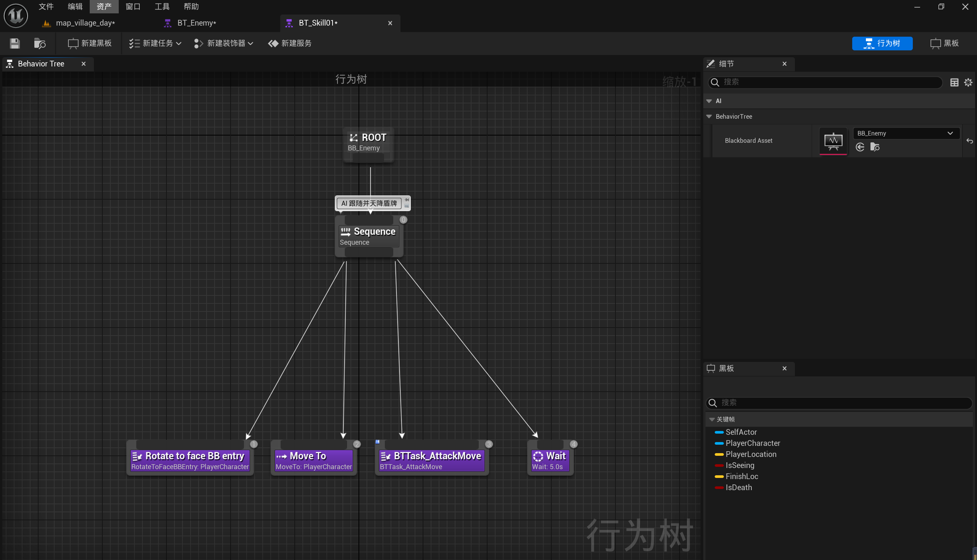The image size is (977, 560).
Task: Open the BB_Enemy blackboard asset dropdown
Action: (906, 134)
